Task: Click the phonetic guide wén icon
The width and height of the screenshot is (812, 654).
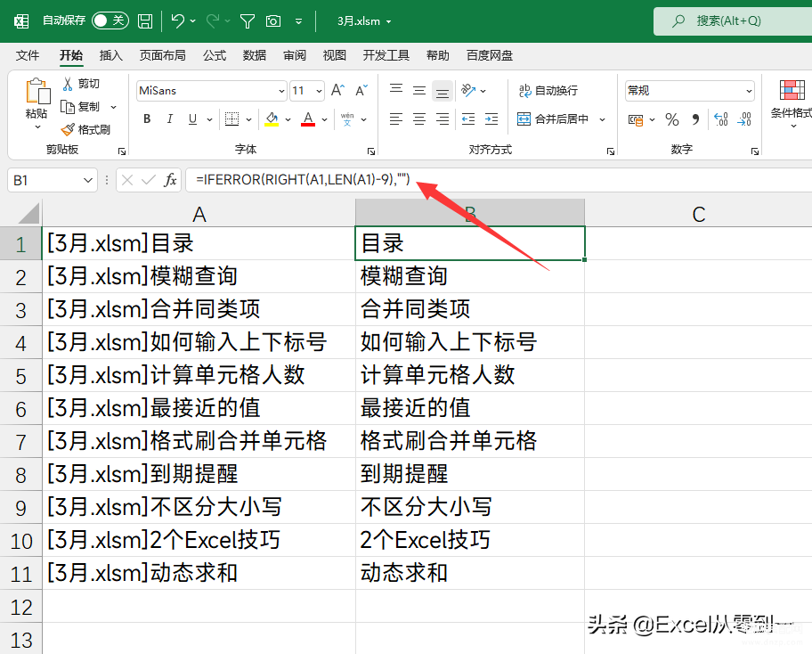Action: click(x=347, y=119)
